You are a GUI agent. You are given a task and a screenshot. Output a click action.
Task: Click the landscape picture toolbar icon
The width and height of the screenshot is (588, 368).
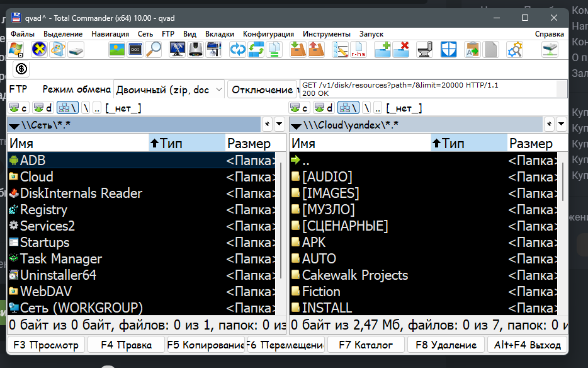(116, 50)
